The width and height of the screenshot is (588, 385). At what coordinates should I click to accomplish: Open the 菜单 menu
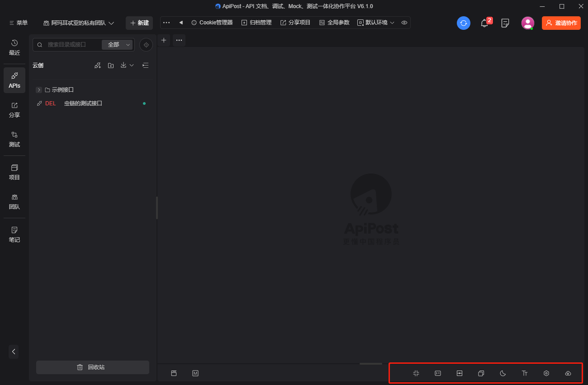[18, 23]
